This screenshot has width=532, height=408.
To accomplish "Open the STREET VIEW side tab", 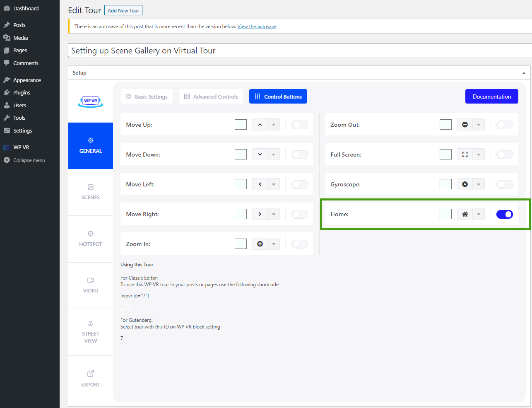I will tap(91, 332).
